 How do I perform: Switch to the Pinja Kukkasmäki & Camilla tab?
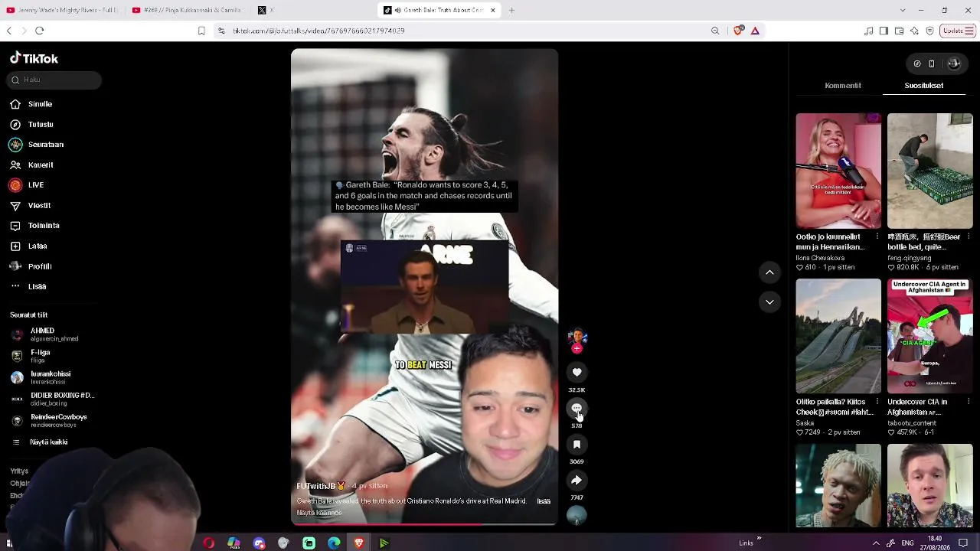[188, 10]
